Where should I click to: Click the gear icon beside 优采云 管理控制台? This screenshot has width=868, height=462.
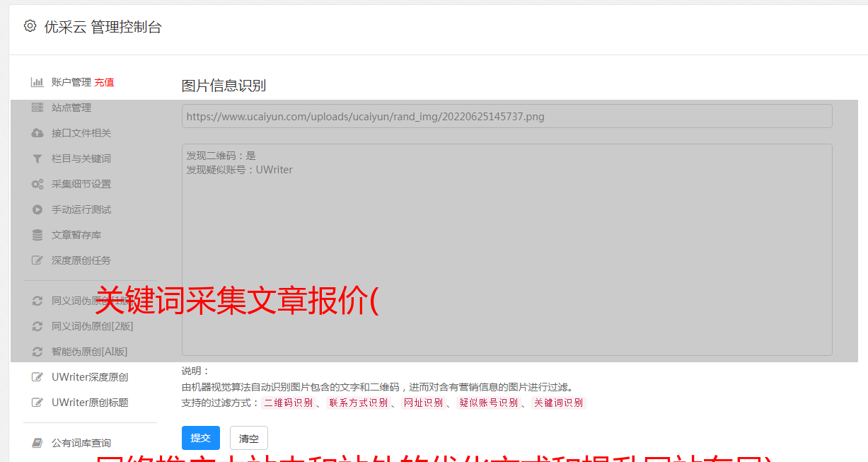(30, 26)
